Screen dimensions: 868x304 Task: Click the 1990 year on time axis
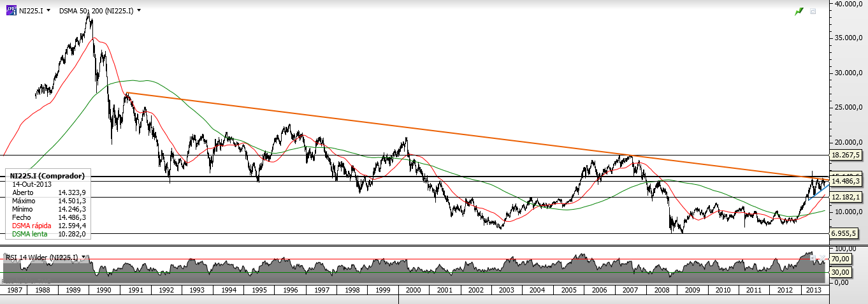[x=104, y=289]
